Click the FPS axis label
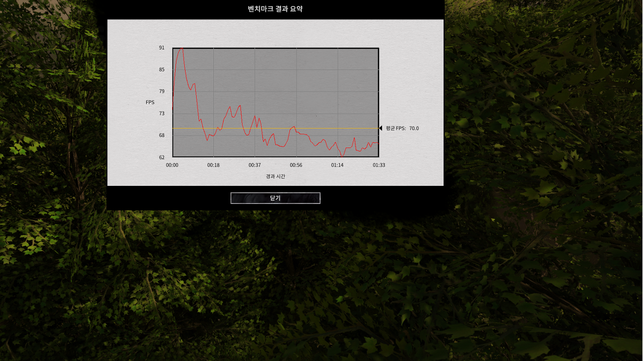This screenshot has width=644, height=361. point(150,102)
